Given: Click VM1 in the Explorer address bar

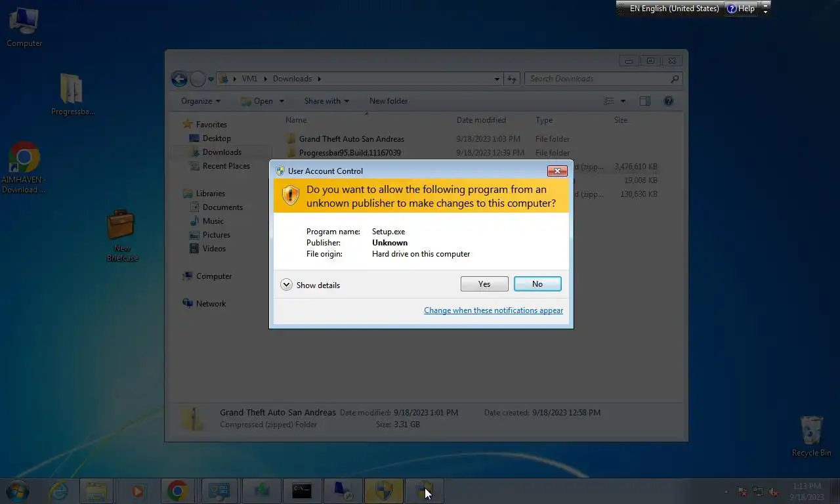Looking at the screenshot, I should pyautogui.click(x=249, y=79).
